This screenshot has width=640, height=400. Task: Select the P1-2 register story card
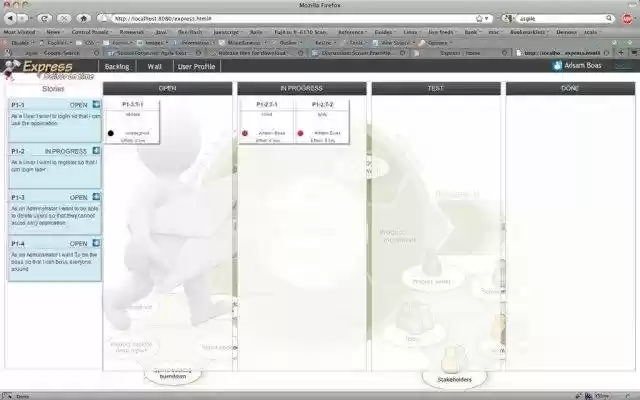pos(54,166)
